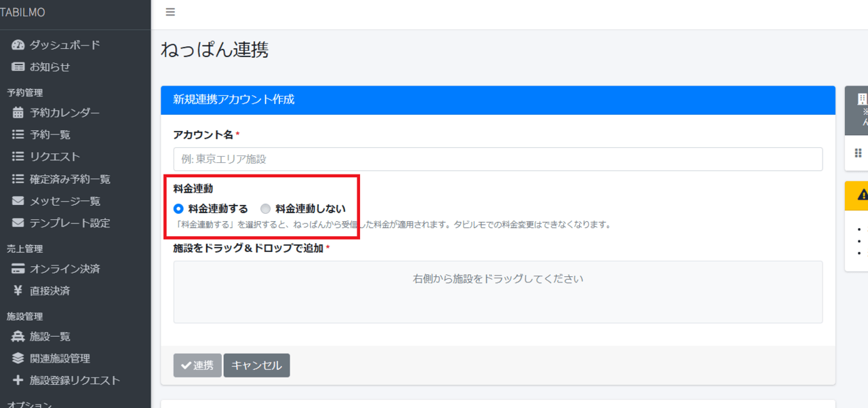868x408 pixels.
Task: Click the メッセージ一覧 envelope icon
Action: tap(18, 202)
